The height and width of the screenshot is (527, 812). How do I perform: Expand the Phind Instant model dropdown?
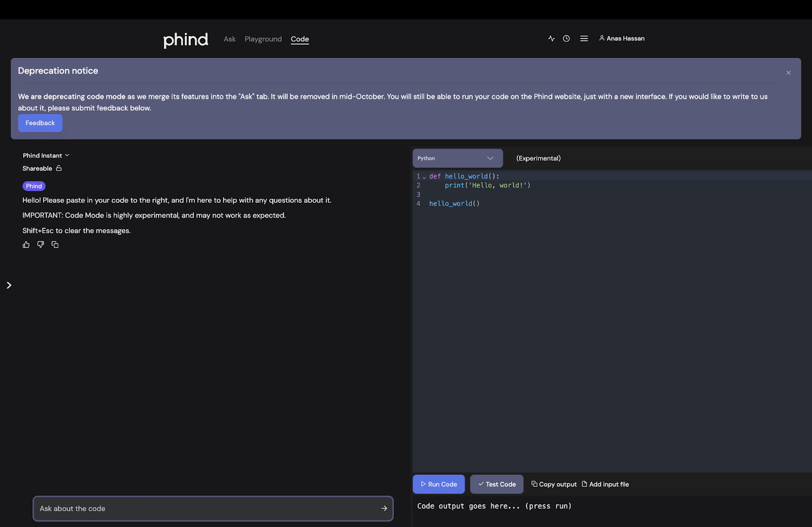click(x=46, y=156)
